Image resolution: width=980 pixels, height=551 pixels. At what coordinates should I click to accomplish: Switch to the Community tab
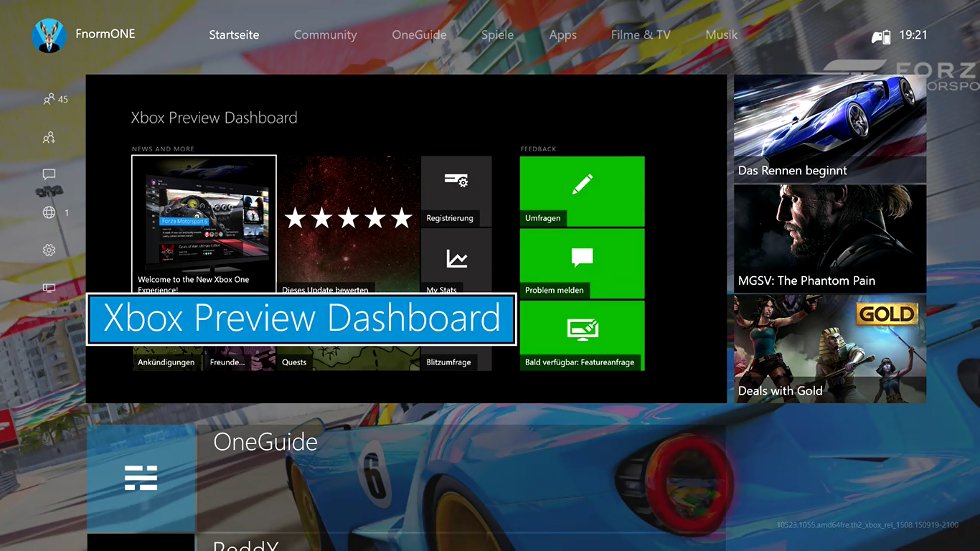(x=325, y=35)
